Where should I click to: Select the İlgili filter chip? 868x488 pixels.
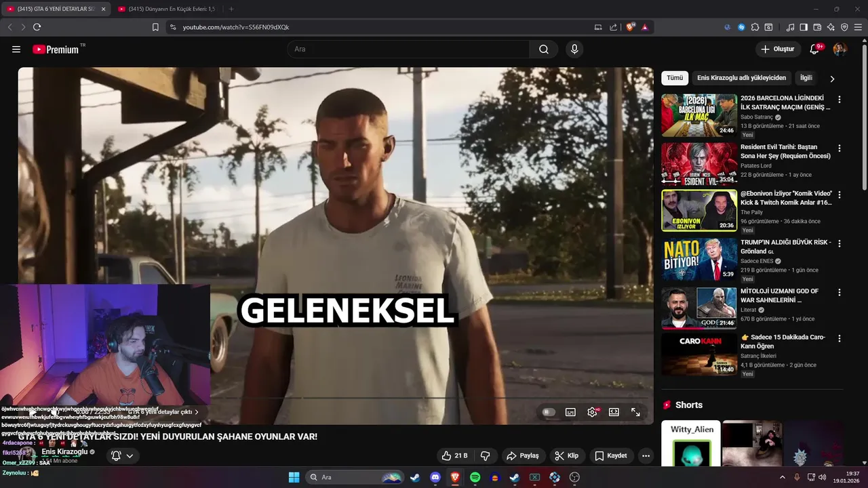[x=806, y=78]
